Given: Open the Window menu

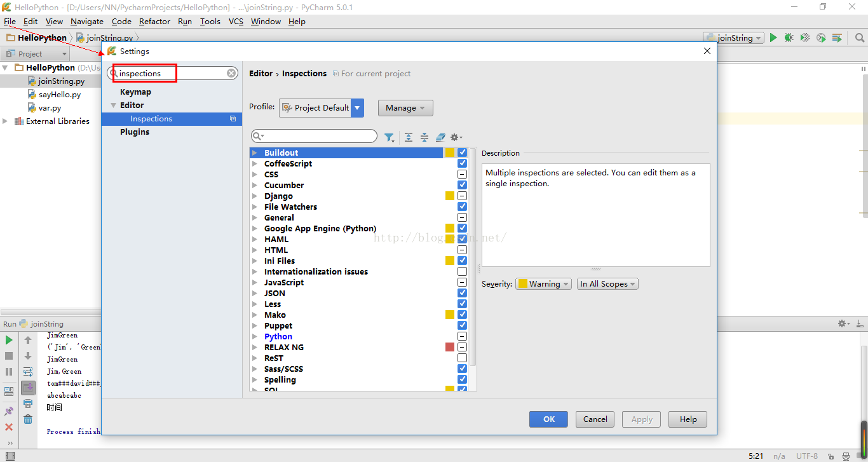Looking at the screenshot, I should point(266,21).
